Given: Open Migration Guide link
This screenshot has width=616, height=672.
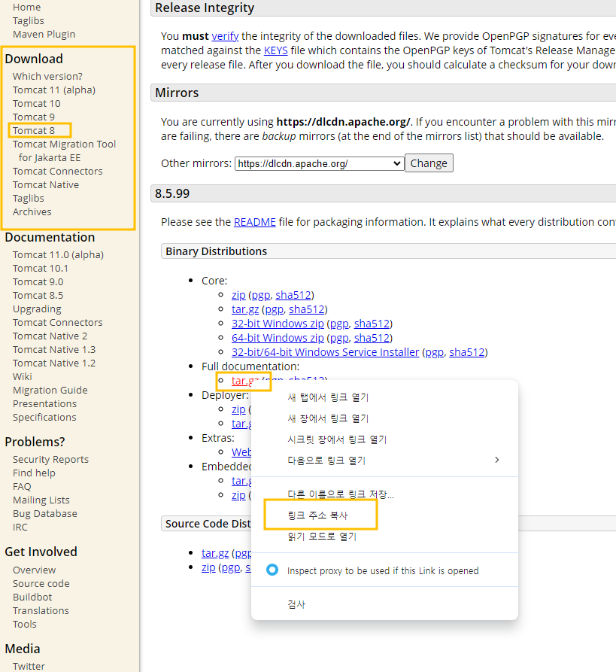Looking at the screenshot, I should pos(50,391).
